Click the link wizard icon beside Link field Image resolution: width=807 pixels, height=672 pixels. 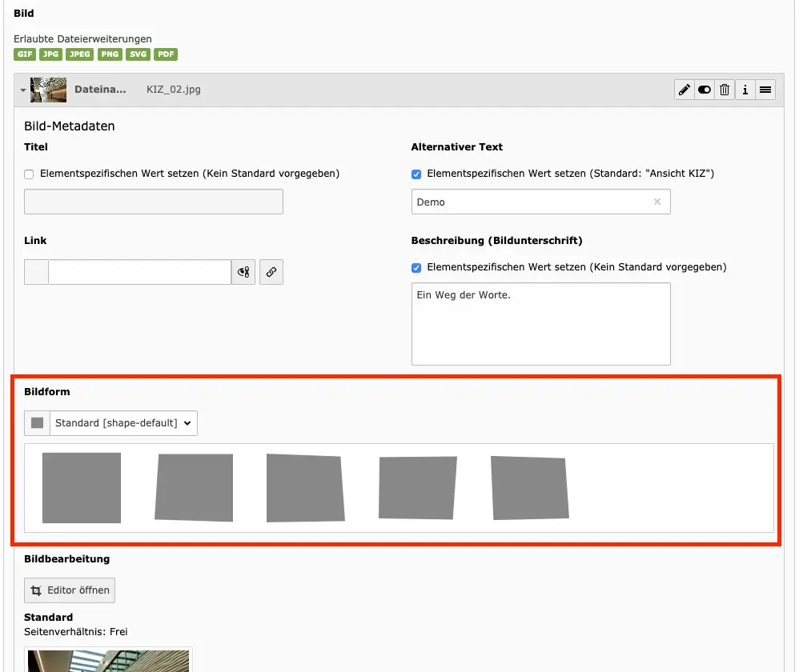coord(243,272)
